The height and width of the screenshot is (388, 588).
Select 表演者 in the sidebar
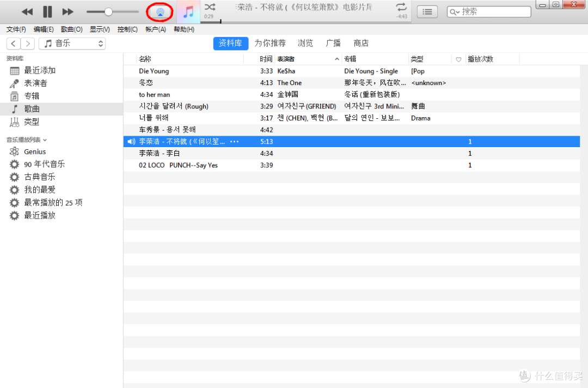[62, 83]
